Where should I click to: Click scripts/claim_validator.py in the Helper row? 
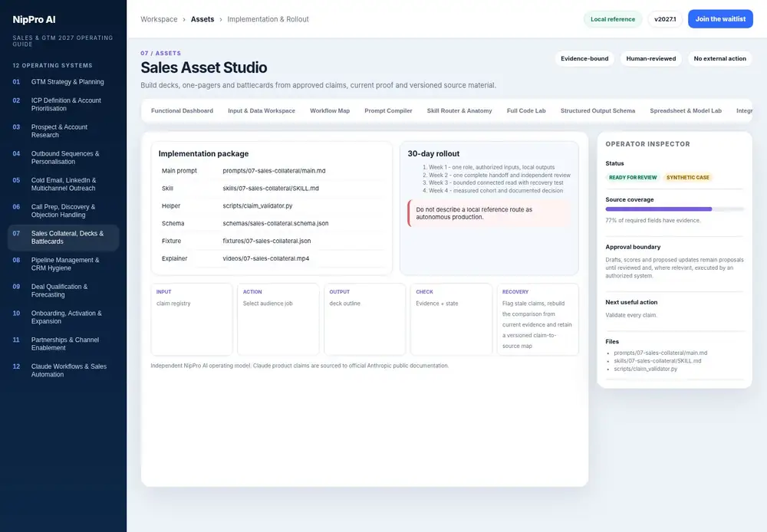pos(257,206)
